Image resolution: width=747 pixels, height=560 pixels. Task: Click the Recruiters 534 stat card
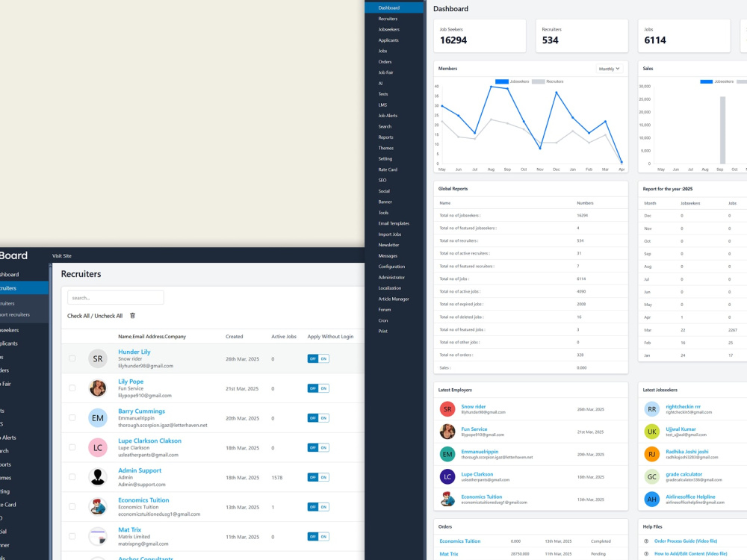pos(582,36)
